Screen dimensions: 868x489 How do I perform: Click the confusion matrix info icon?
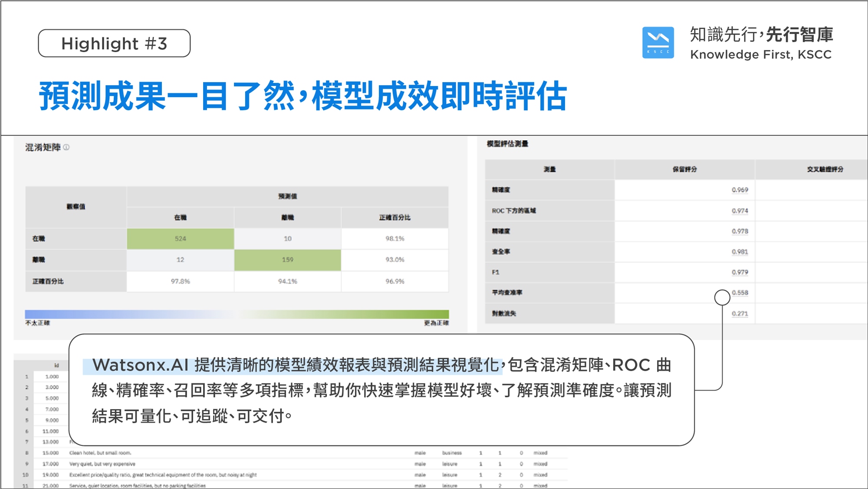click(x=66, y=148)
